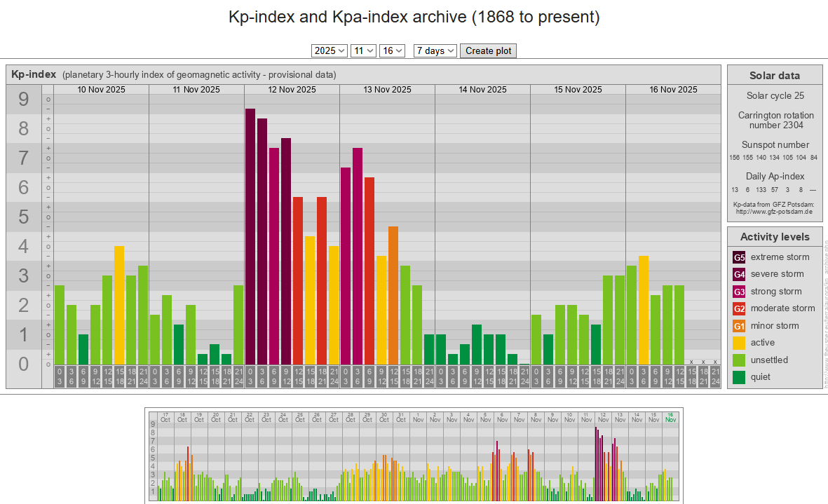The image size is (828, 504).
Task: Click the 'Activity levels' panel heading
Action: pos(775,237)
